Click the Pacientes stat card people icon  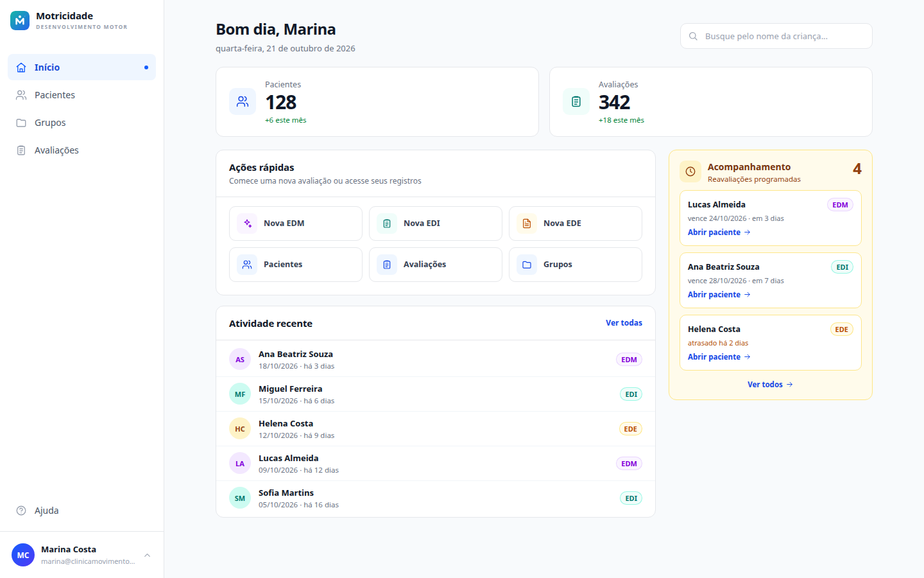(243, 101)
